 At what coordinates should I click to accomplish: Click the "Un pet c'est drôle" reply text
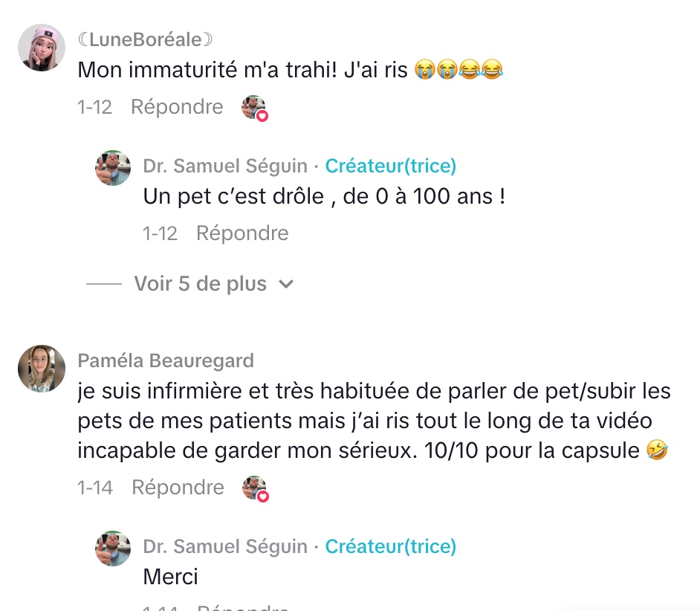pyautogui.click(x=324, y=197)
